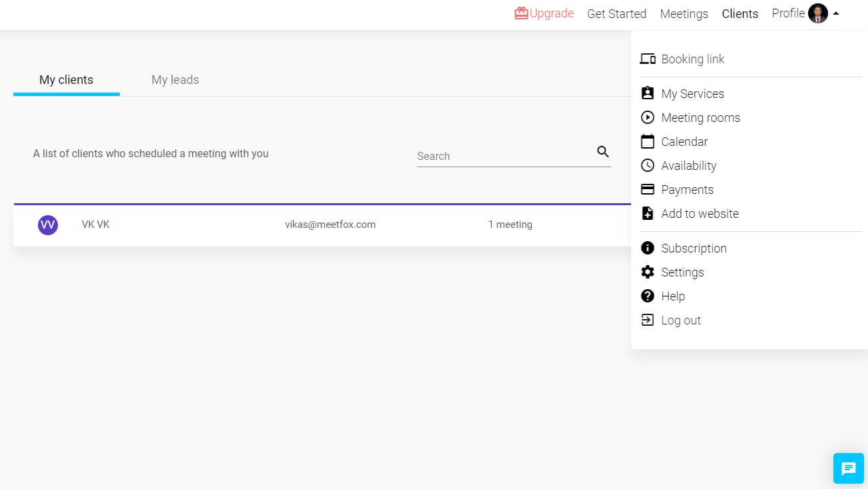Open the chat widget button
The image size is (868, 489).
(848, 468)
